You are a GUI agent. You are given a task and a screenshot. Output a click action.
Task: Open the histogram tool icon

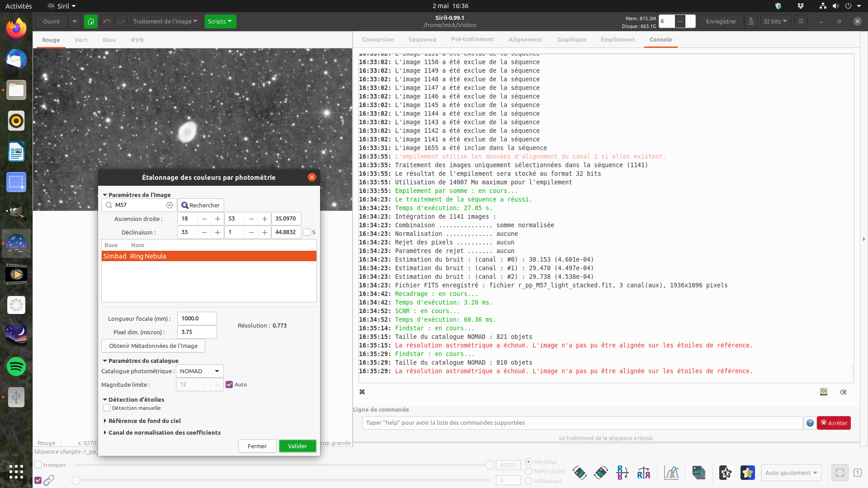point(671,473)
